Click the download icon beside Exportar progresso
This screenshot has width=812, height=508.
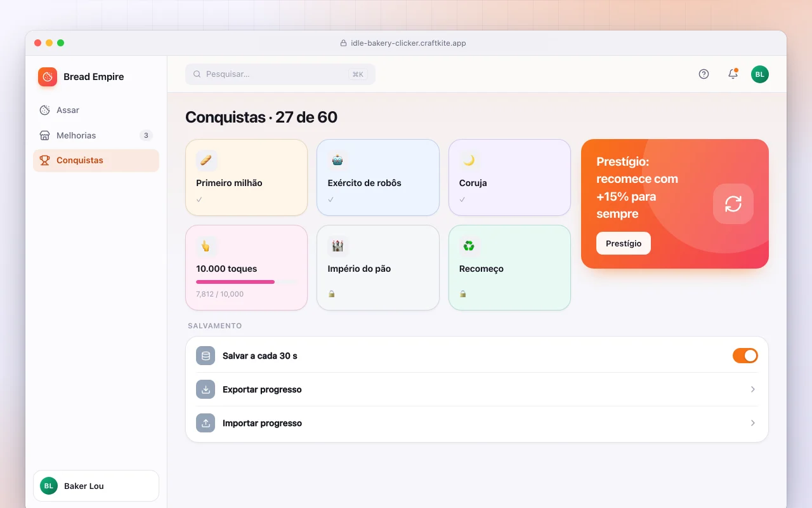[x=206, y=390]
